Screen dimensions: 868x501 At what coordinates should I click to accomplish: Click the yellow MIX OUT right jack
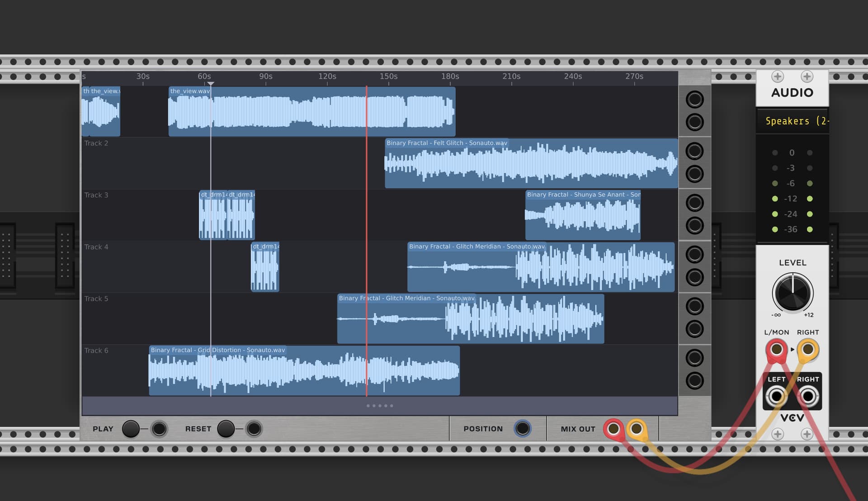point(636,428)
